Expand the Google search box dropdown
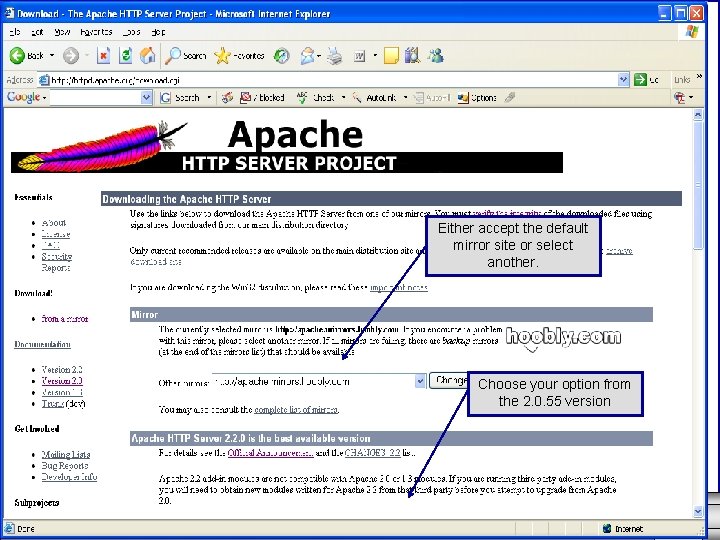720x540 pixels. point(146,98)
